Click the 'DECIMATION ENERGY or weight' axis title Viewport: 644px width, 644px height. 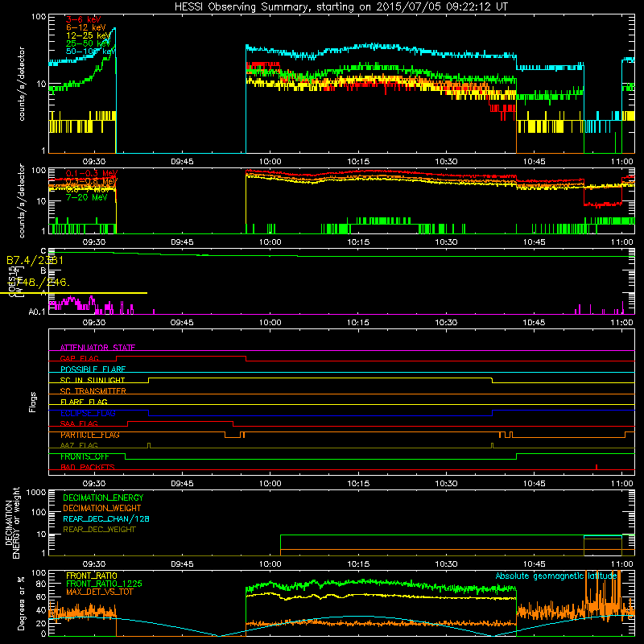[x=13, y=523]
